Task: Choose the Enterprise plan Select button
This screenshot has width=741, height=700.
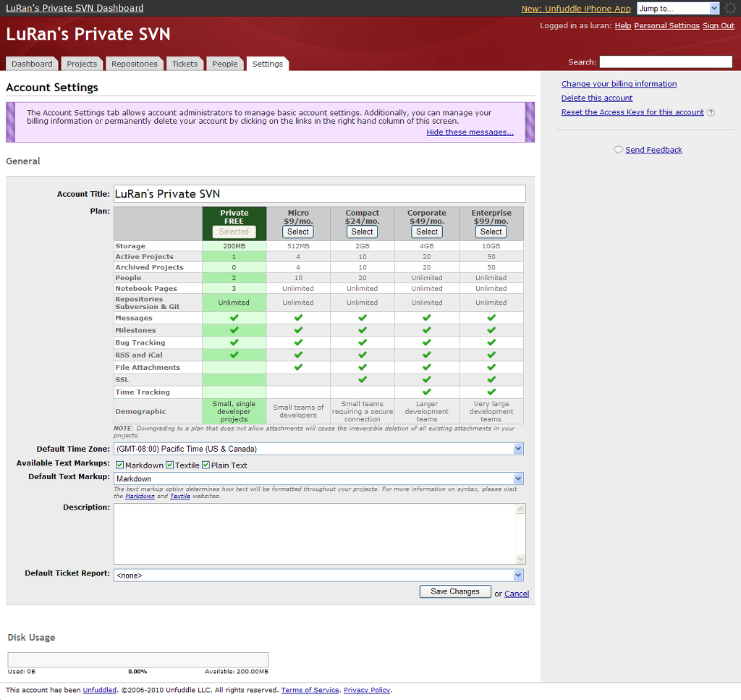Action: coord(491,232)
